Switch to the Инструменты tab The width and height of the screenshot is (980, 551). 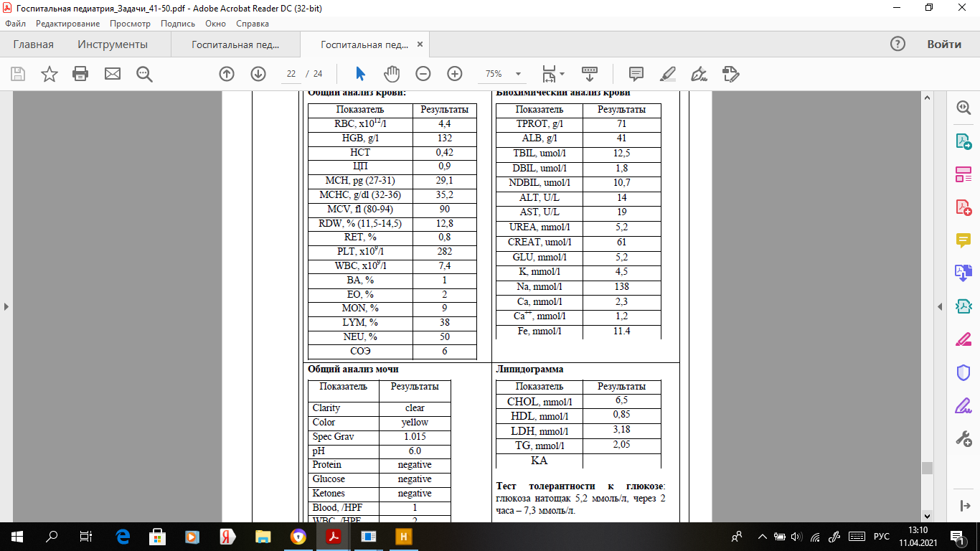pyautogui.click(x=113, y=44)
